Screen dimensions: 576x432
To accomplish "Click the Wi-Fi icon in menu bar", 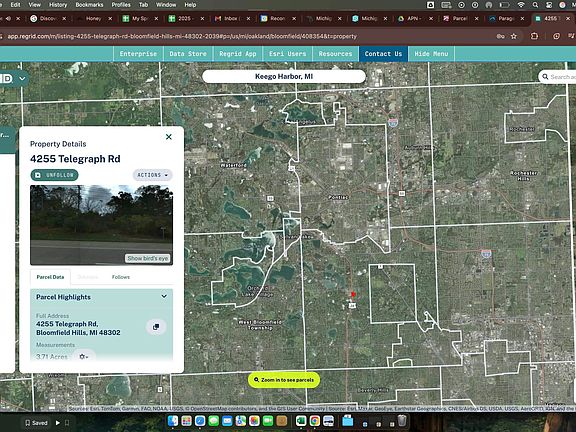I will pyautogui.click(x=521, y=5).
